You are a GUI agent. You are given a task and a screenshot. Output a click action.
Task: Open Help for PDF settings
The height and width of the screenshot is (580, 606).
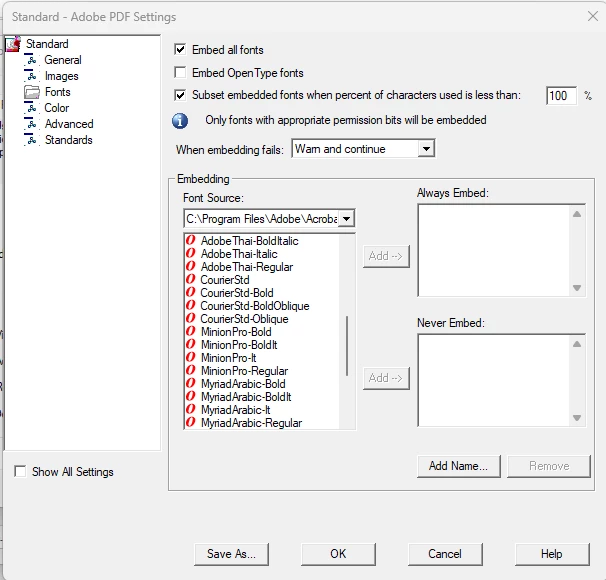[x=552, y=554]
